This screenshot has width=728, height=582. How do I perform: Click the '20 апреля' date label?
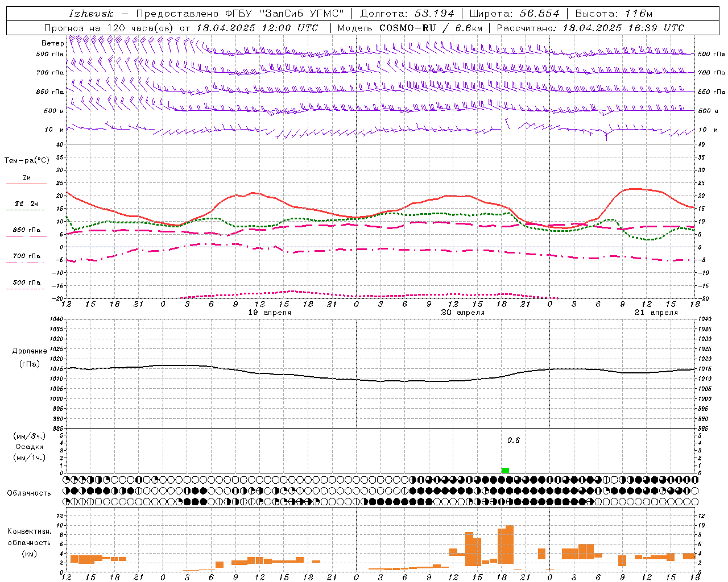[x=463, y=313]
